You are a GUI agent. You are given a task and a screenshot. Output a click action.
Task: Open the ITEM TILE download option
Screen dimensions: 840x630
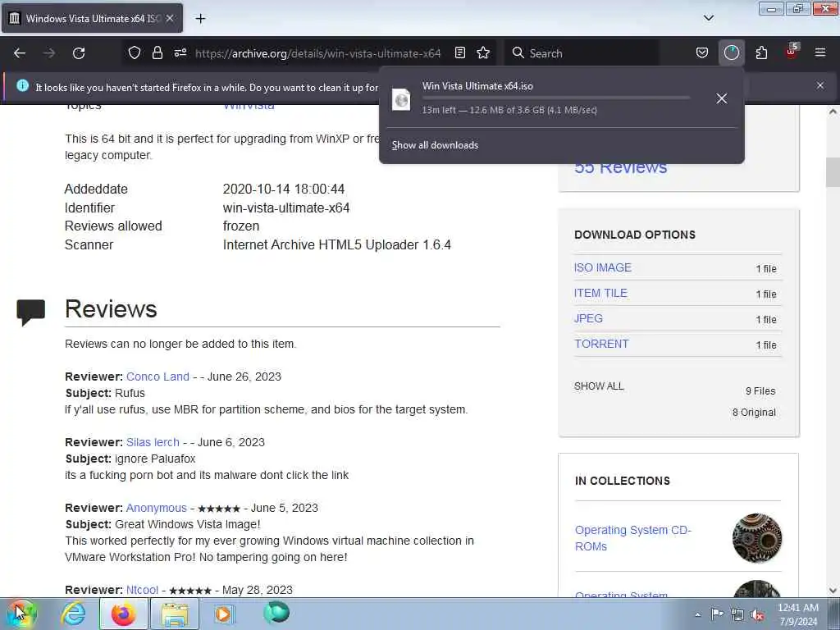click(x=600, y=293)
